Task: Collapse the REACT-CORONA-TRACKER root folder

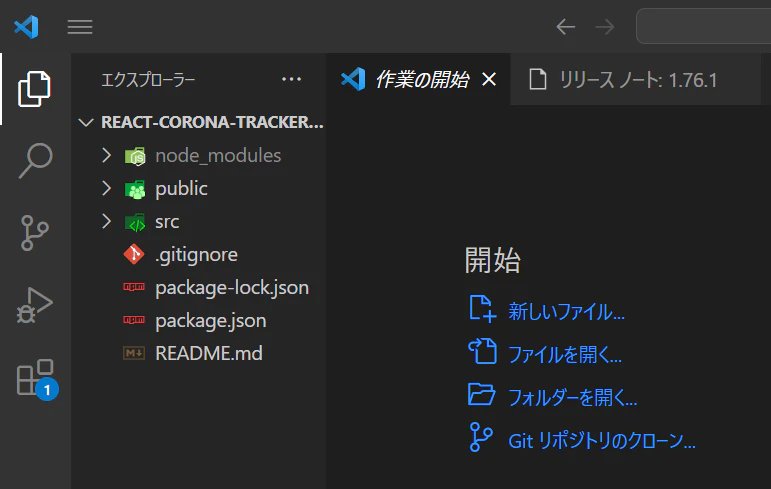Action: pos(86,122)
